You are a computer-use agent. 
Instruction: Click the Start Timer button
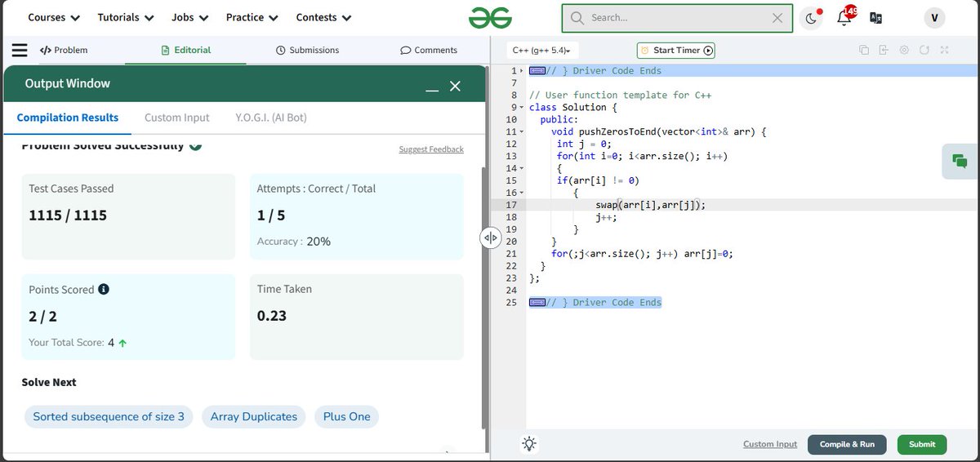676,50
